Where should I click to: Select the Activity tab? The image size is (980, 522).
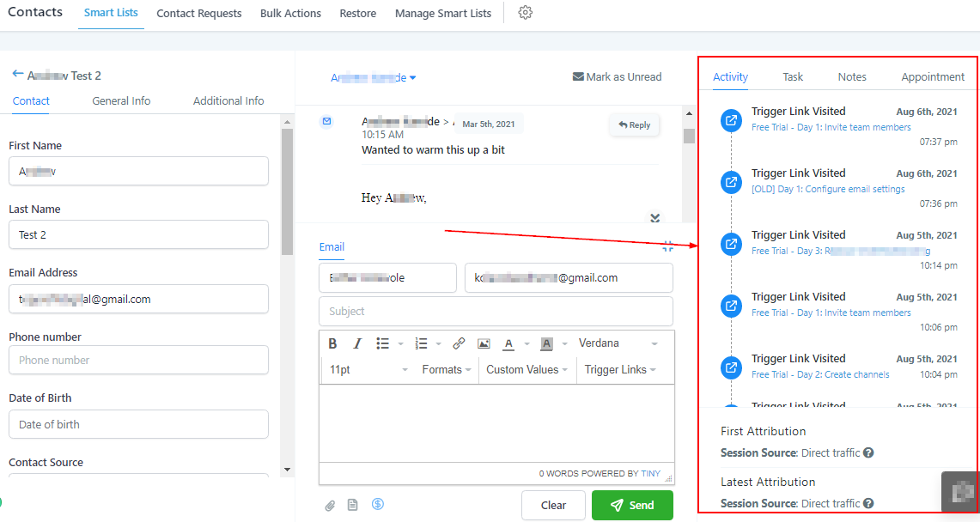click(x=730, y=76)
